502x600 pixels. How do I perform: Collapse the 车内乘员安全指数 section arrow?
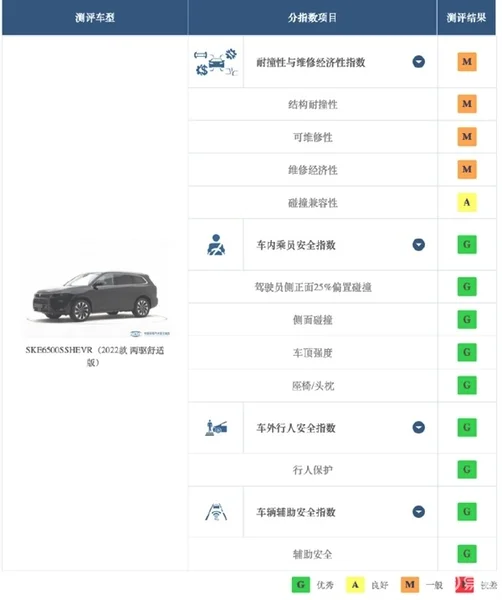pyautogui.click(x=419, y=245)
